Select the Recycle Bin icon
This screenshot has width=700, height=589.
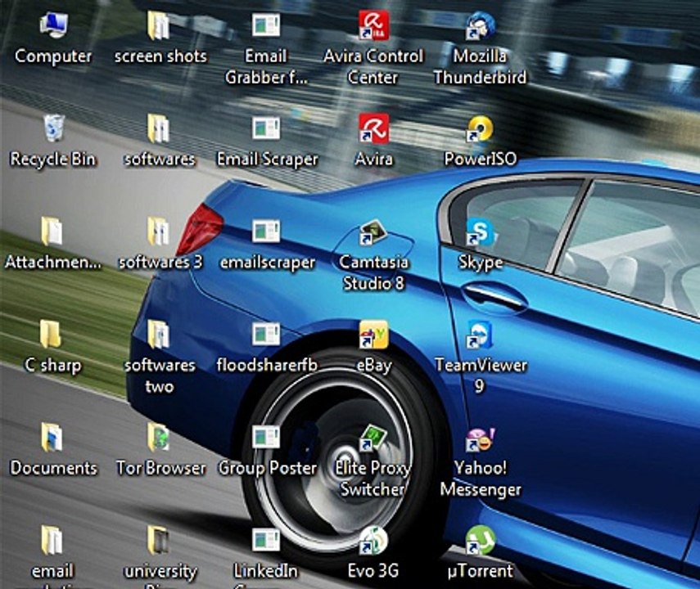53,129
